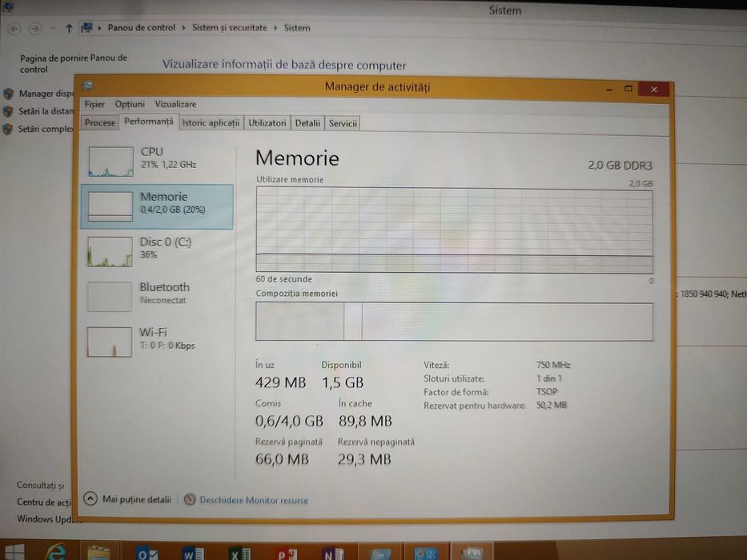Open OneNote from the taskbar
The width and height of the screenshot is (747, 560).
pos(333,554)
